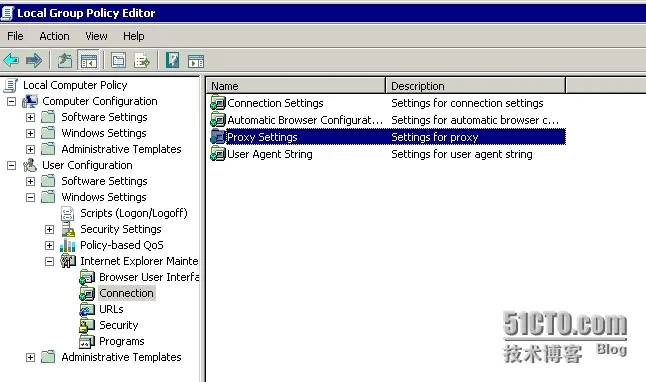The height and width of the screenshot is (382, 646).
Task: Click the Programs node icon
Action: [x=87, y=341]
